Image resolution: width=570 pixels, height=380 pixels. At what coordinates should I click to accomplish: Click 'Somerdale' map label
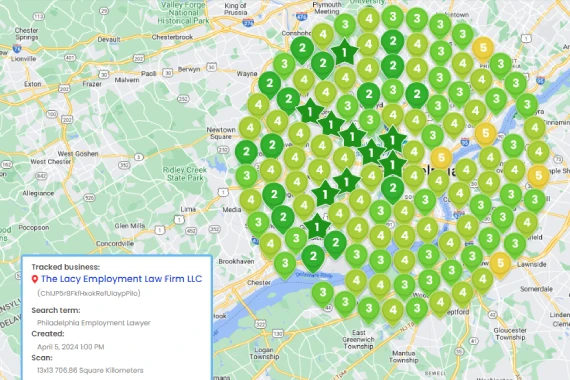click(537, 289)
